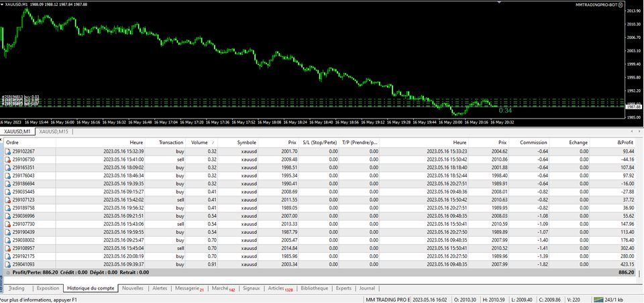Open the Messagerie tab

point(189,289)
